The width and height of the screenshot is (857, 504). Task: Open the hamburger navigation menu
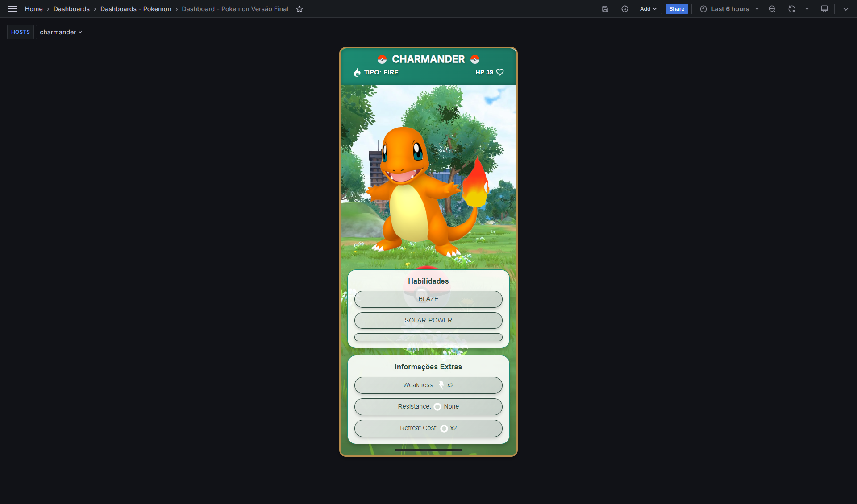(x=12, y=9)
